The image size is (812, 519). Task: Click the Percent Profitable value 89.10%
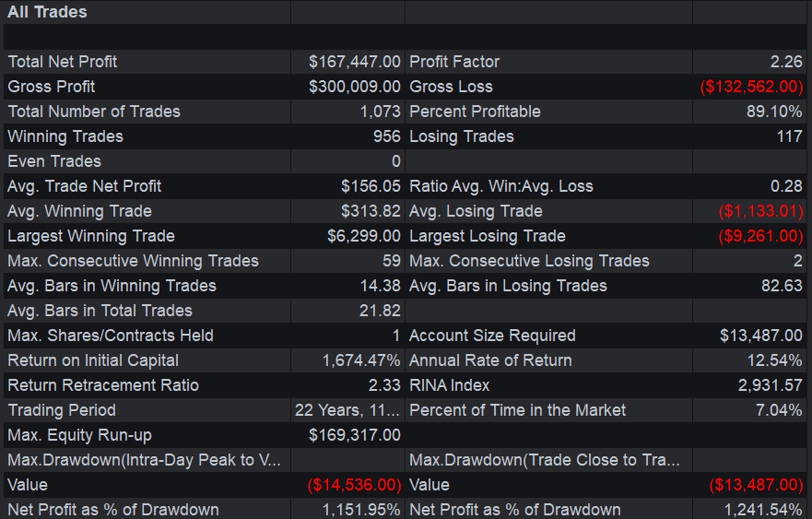coord(774,112)
